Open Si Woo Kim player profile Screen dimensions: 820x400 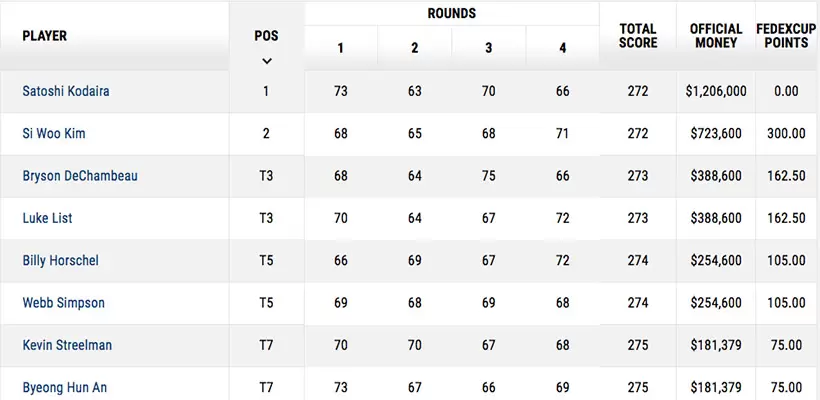pos(52,133)
